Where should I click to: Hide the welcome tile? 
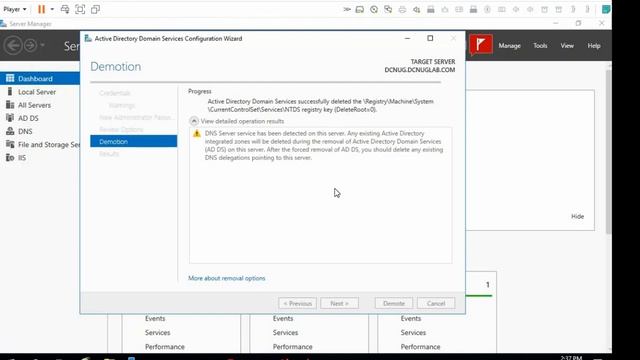pyautogui.click(x=577, y=216)
